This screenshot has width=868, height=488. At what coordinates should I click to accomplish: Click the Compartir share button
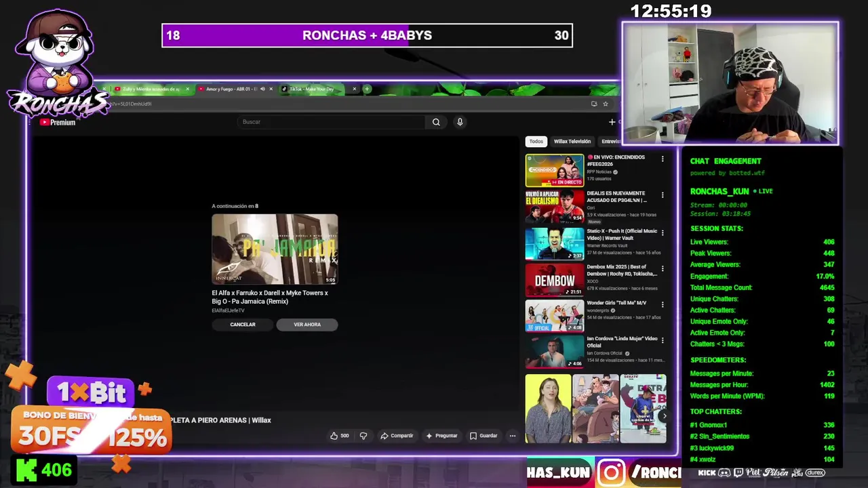pyautogui.click(x=397, y=436)
